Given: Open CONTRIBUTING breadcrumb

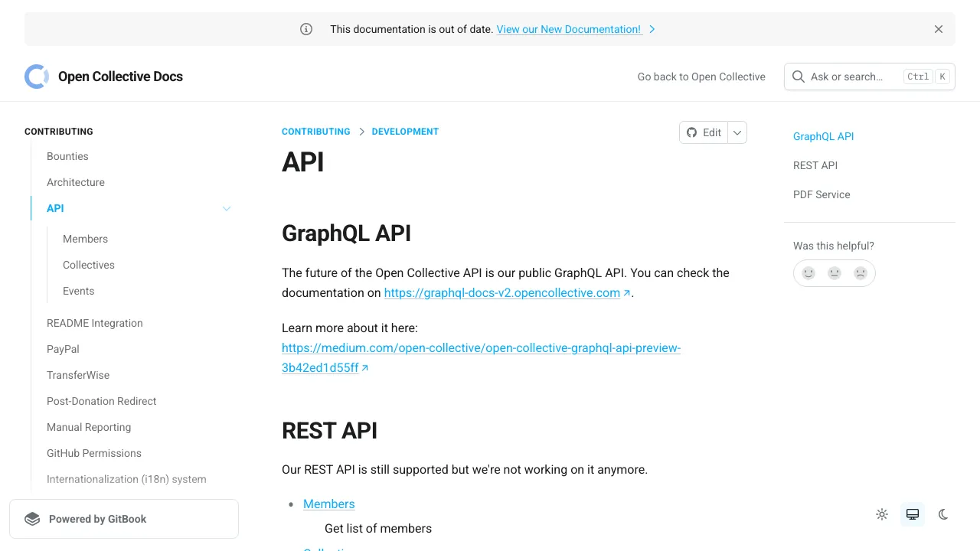Looking at the screenshot, I should [316, 132].
